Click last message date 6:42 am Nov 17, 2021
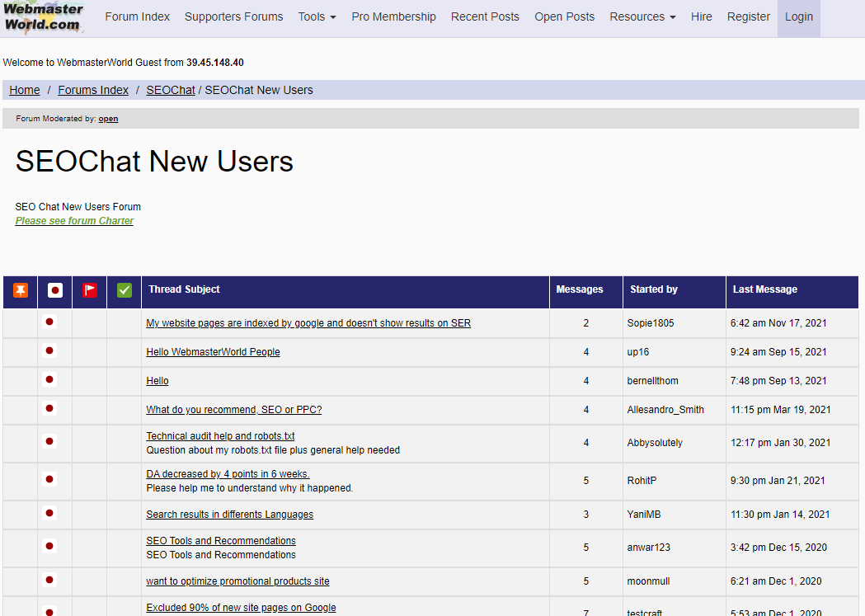 778,323
